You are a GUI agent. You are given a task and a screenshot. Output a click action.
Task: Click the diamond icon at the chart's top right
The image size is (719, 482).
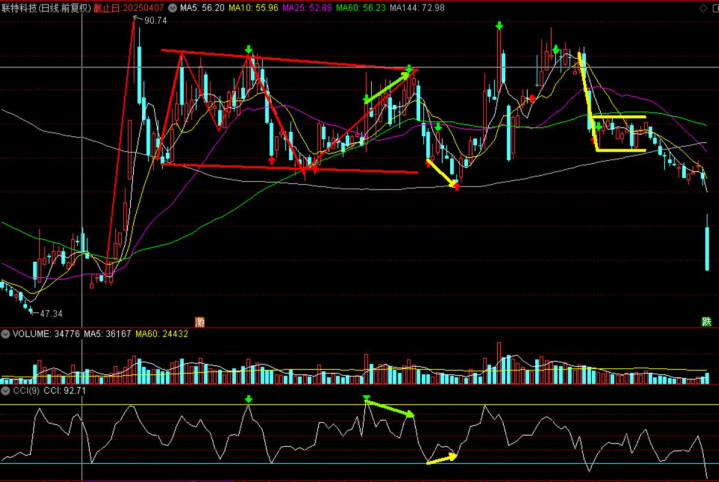pyautogui.click(x=703, y=8)
